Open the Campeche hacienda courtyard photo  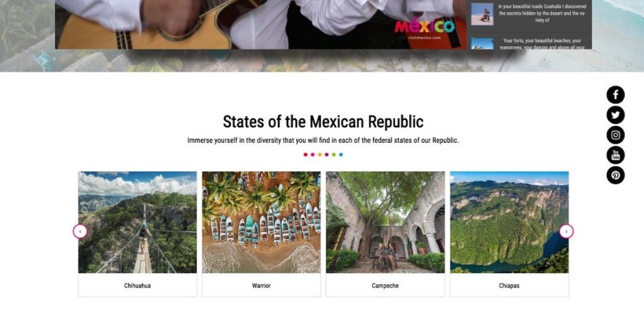tap(386, 222)
